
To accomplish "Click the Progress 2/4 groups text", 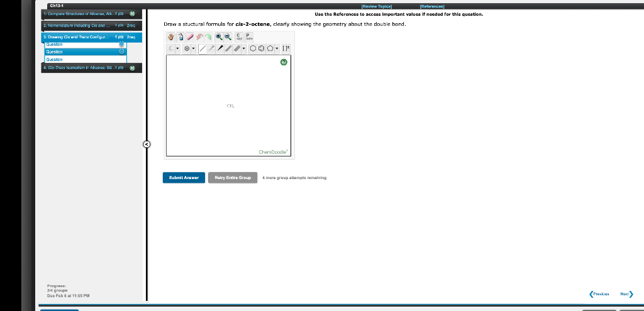I will (x=57, y=288).
